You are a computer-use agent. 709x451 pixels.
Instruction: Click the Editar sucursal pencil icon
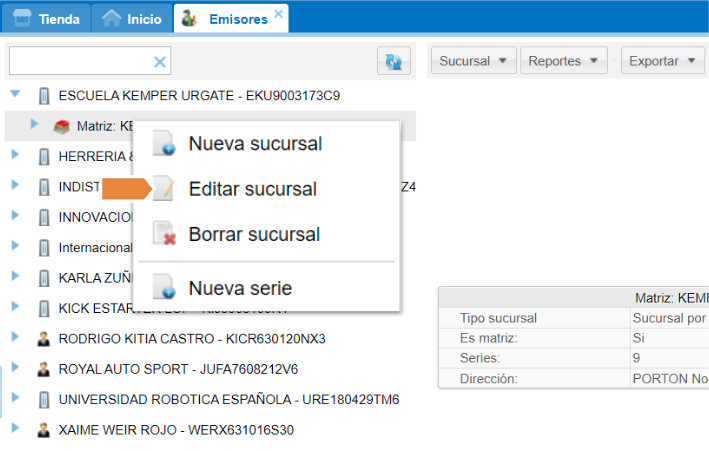pyautogui.click(x=165, y=189)
